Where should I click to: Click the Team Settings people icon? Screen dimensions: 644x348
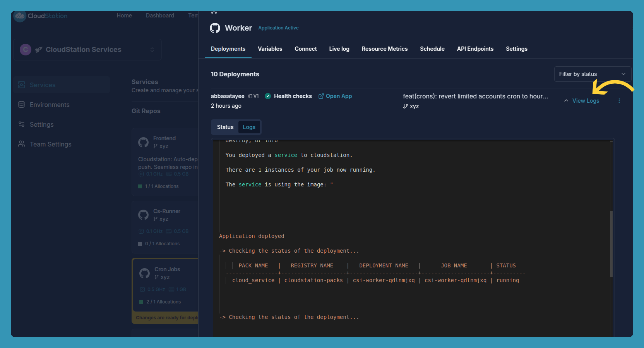pos(22,144)
